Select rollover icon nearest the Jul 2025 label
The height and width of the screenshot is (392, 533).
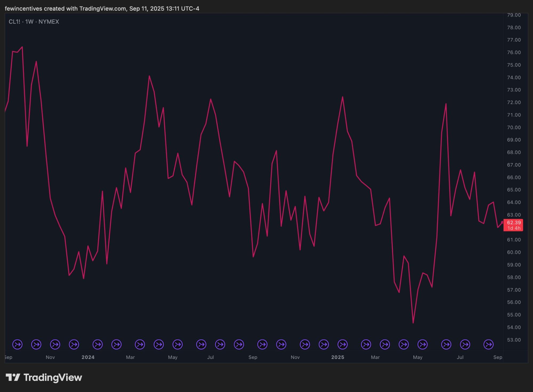(465, 344)
